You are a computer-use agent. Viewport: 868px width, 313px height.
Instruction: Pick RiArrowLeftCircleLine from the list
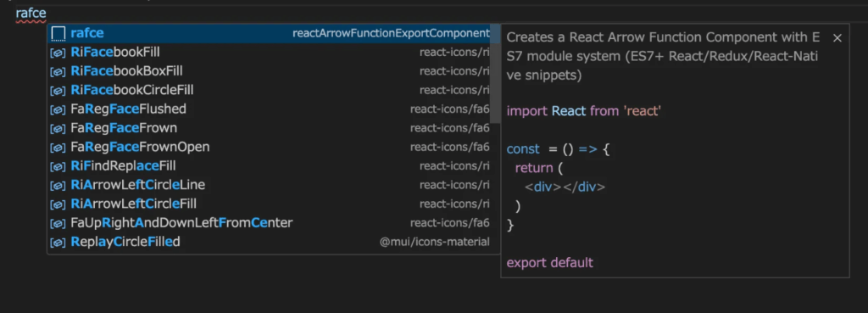click(269, 185)
